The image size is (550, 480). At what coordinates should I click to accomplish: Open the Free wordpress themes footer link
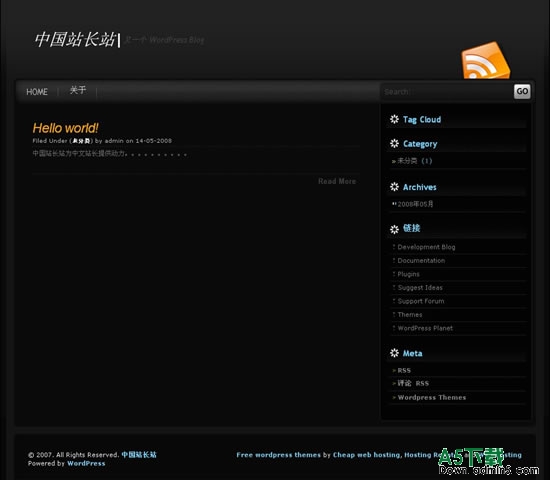(278, 455)
